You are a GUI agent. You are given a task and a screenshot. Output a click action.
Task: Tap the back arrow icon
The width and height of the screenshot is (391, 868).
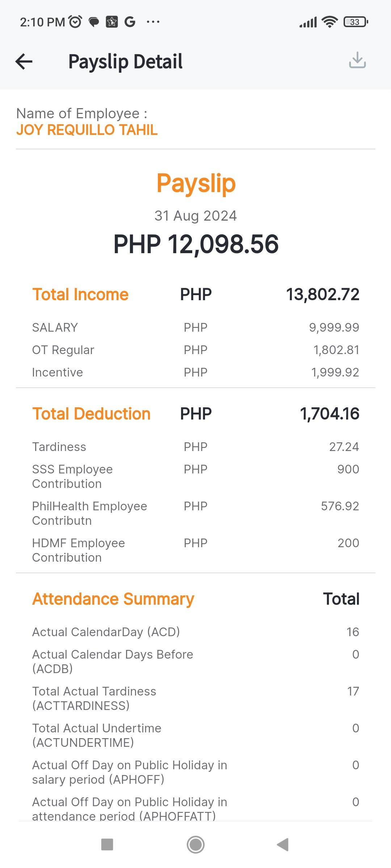24,61
